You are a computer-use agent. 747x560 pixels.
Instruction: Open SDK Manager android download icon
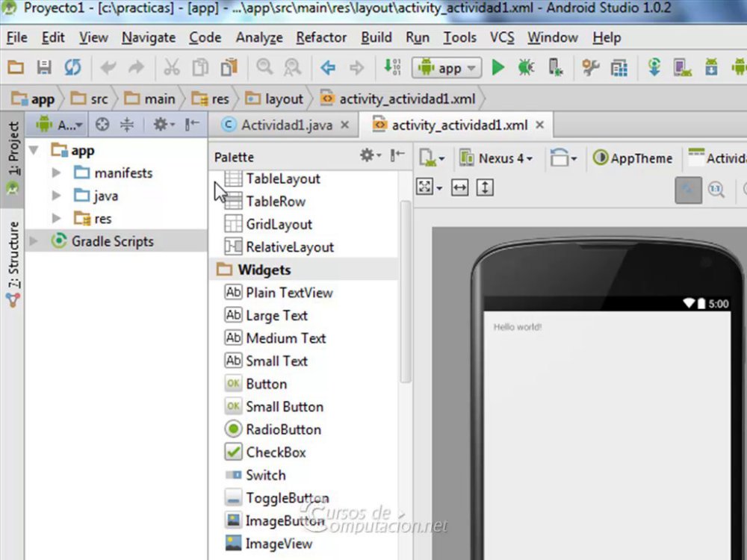(x=711, y=68)
